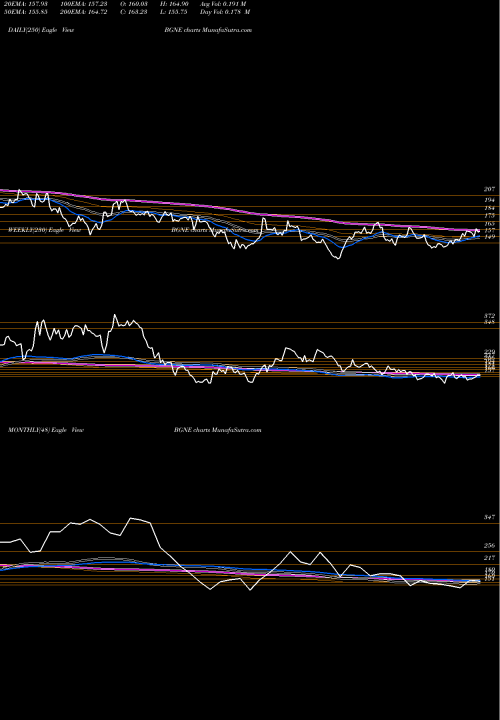Click the 184 price level on the daily chart
This screenshot has height=720, width=500.
[489, 208]
